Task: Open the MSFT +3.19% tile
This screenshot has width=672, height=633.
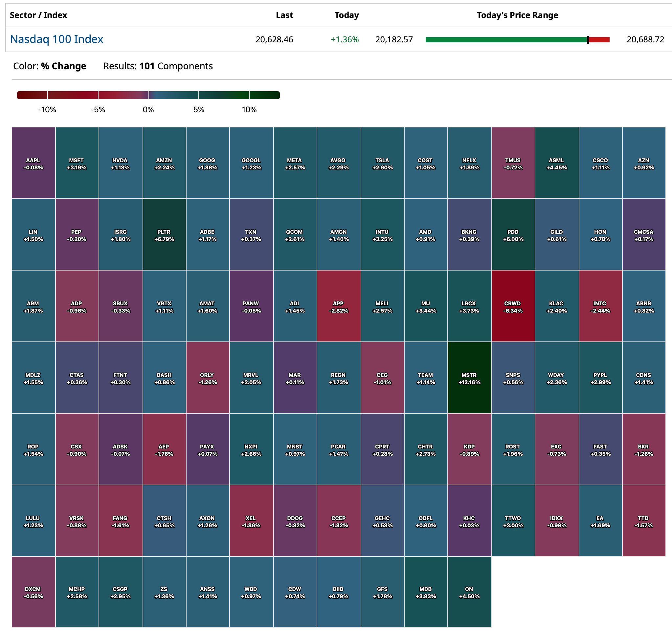Action: click(77, 163)
